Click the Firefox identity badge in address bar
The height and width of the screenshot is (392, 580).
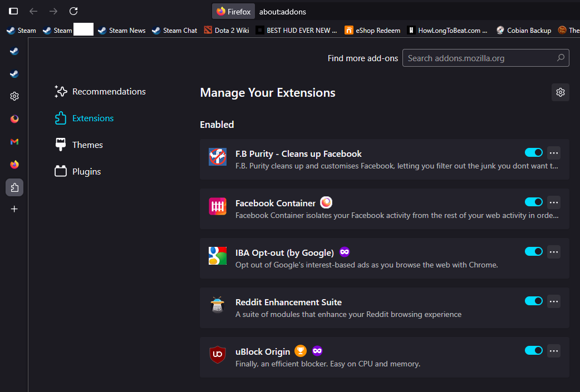point(233,12)
